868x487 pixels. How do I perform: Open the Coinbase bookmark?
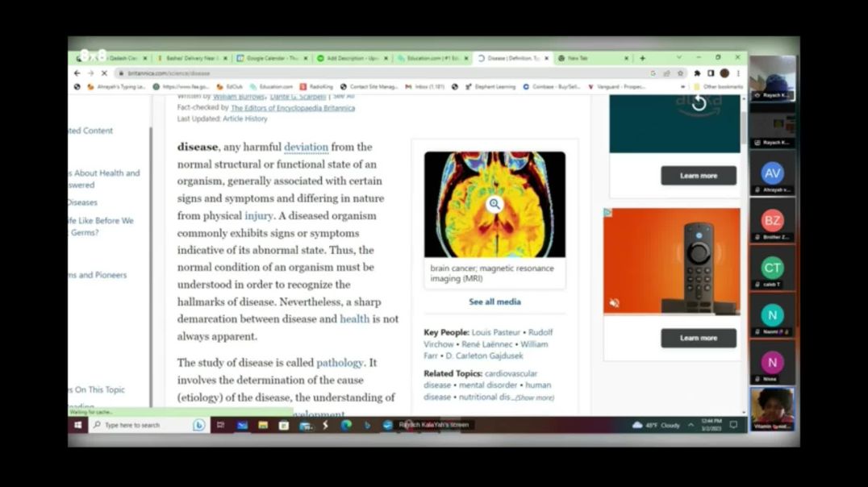pos(550,87)
